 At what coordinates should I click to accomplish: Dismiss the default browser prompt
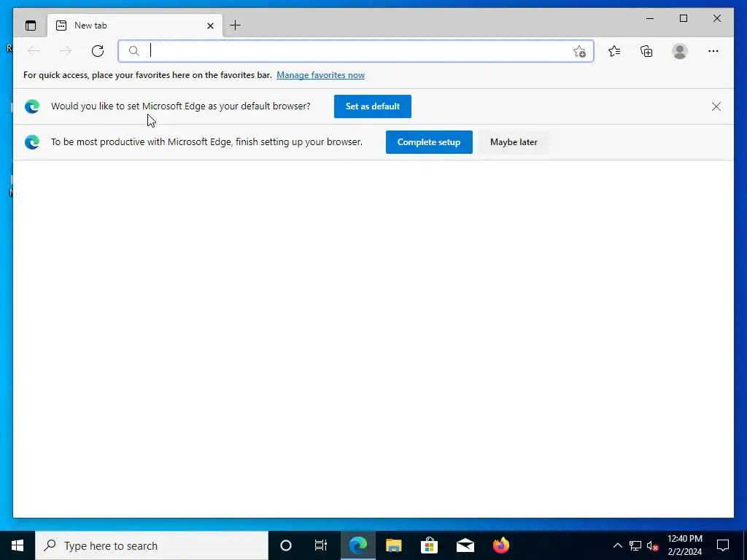click(x=716, y=106)
